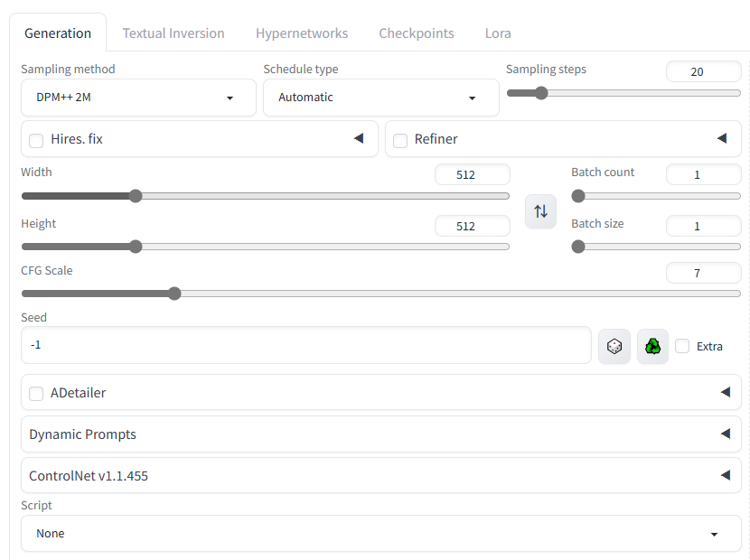Screen dimensions: 750x560
Task: Click the Script label text
Action: 36,506
